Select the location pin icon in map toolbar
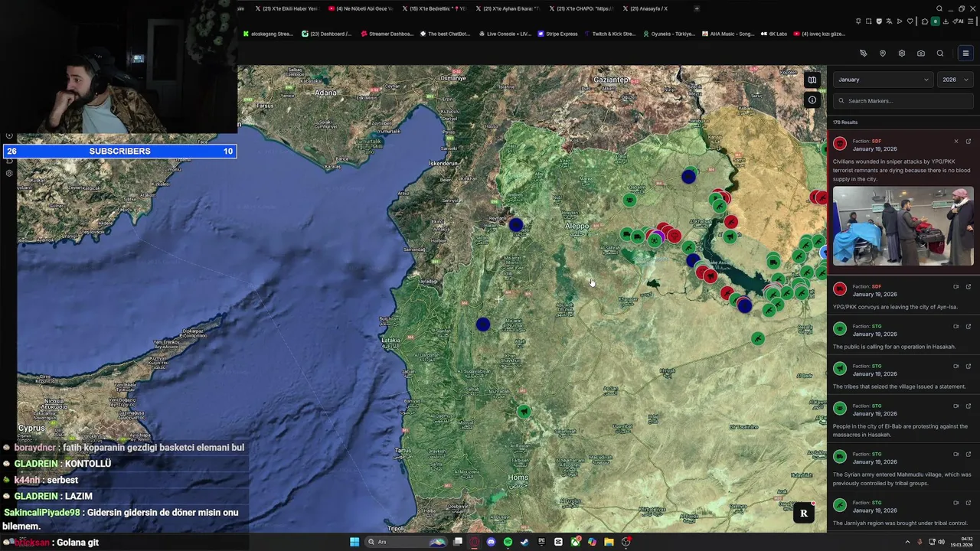Viewport: 980px width, 551px height. [883, 54]
